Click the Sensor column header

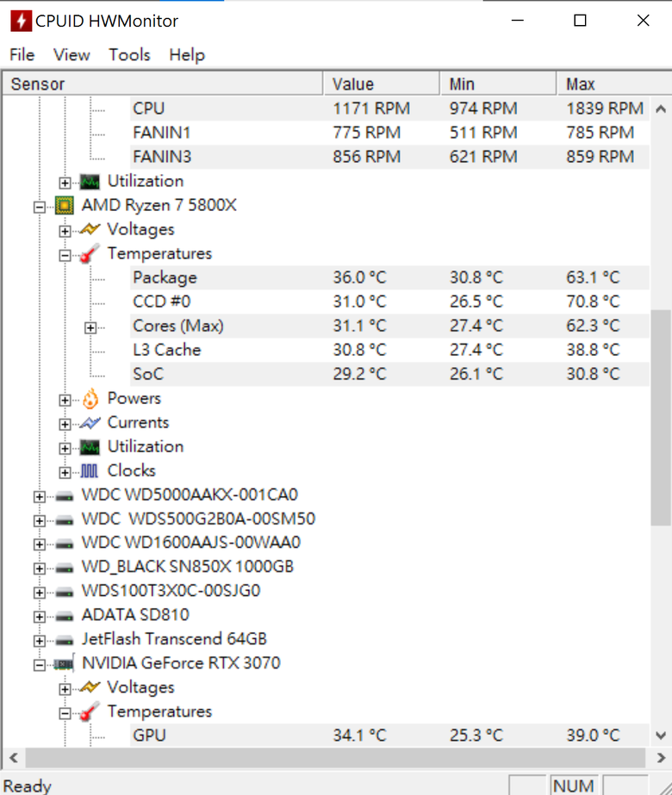point(162,84)
